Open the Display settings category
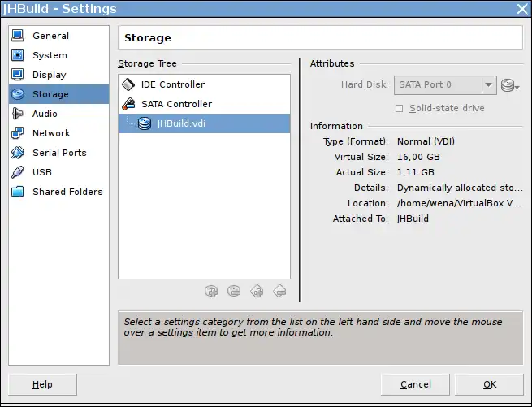The height and width of the screenshot is (407, 532). click(x=58, y=75)
